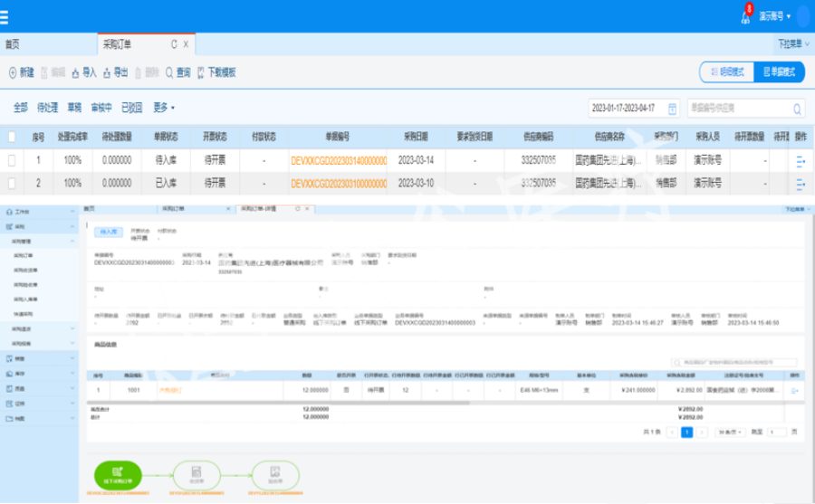This screenshot has height=504, width=815.
Task: Select the 已驳回 filter tab
Action: pos(131,108)
